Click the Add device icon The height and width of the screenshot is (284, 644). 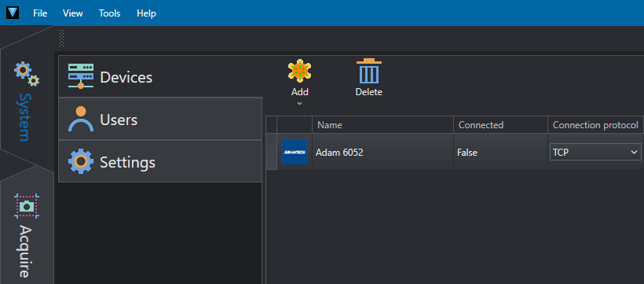[299, 70]
